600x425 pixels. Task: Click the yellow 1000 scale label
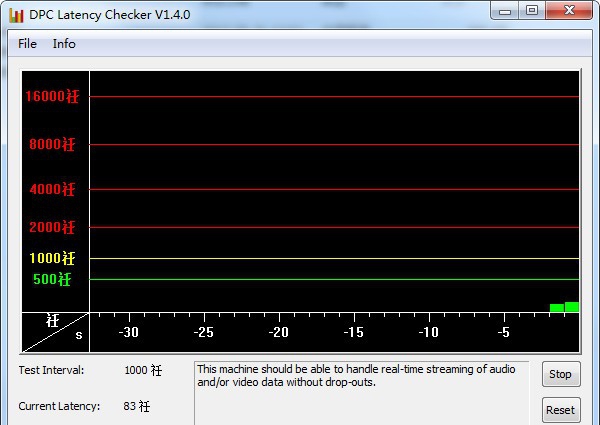(x=52, y=258)
